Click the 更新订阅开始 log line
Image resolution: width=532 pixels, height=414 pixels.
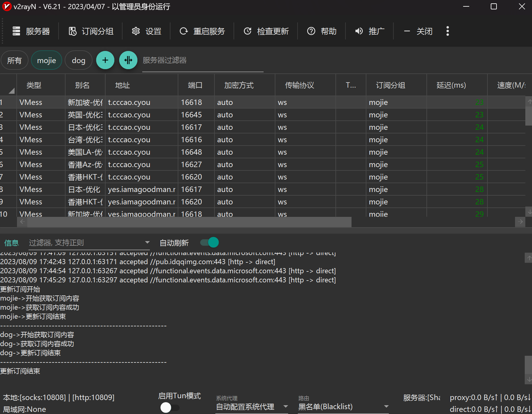pos(20,289)
